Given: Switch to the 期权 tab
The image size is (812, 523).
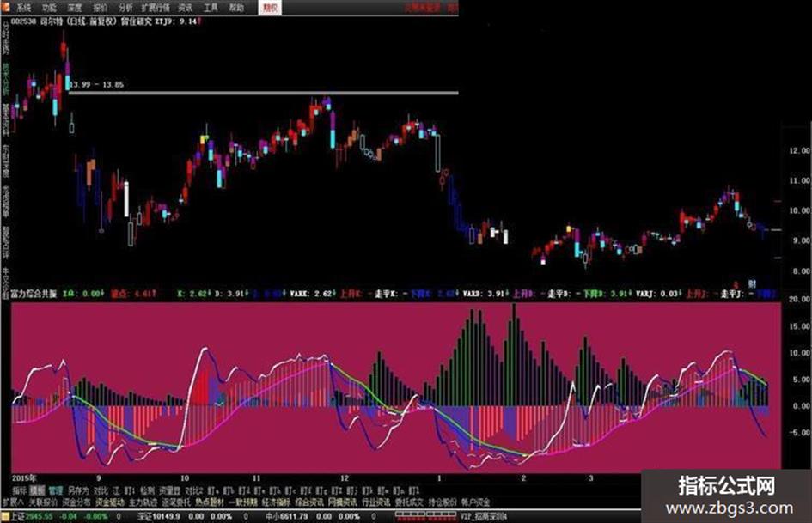Looking at the screenshot, I should tap(270, 7).
